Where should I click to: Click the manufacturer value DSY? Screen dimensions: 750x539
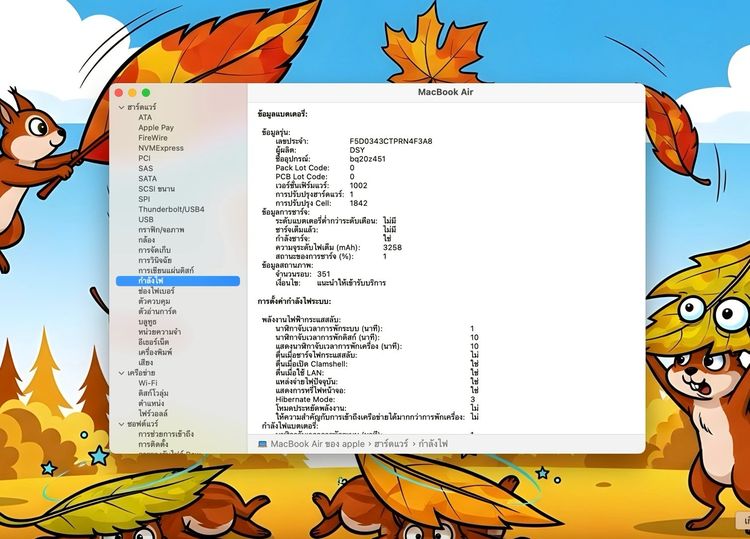click(x=357, y=150)
